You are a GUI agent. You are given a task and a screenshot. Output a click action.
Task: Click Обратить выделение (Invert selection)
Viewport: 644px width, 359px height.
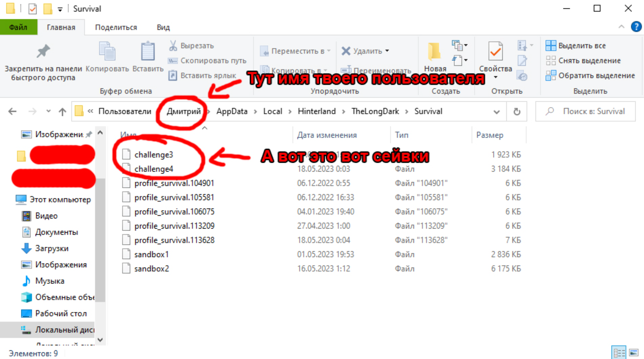tap(590, 76)
